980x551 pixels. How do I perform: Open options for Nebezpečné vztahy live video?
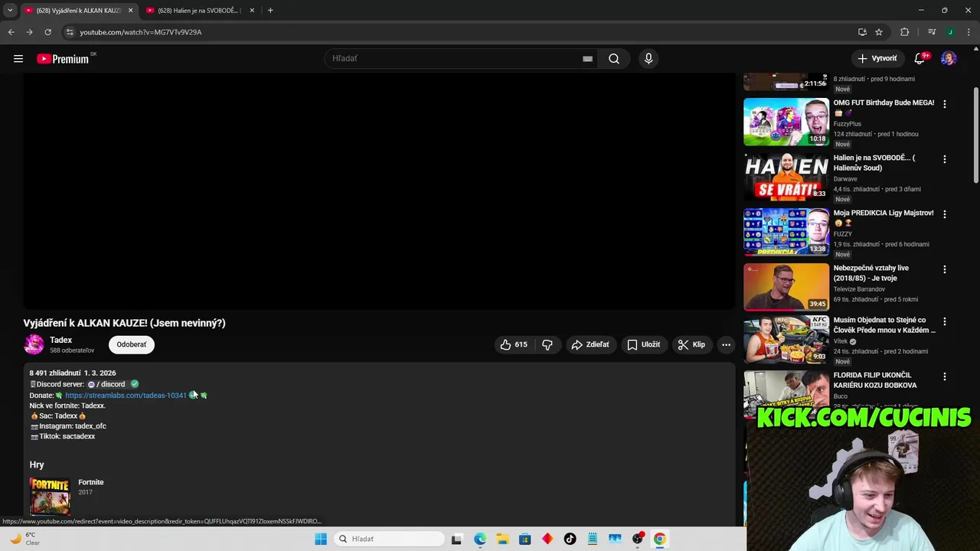pyautogui.click(x=944, y=269)
